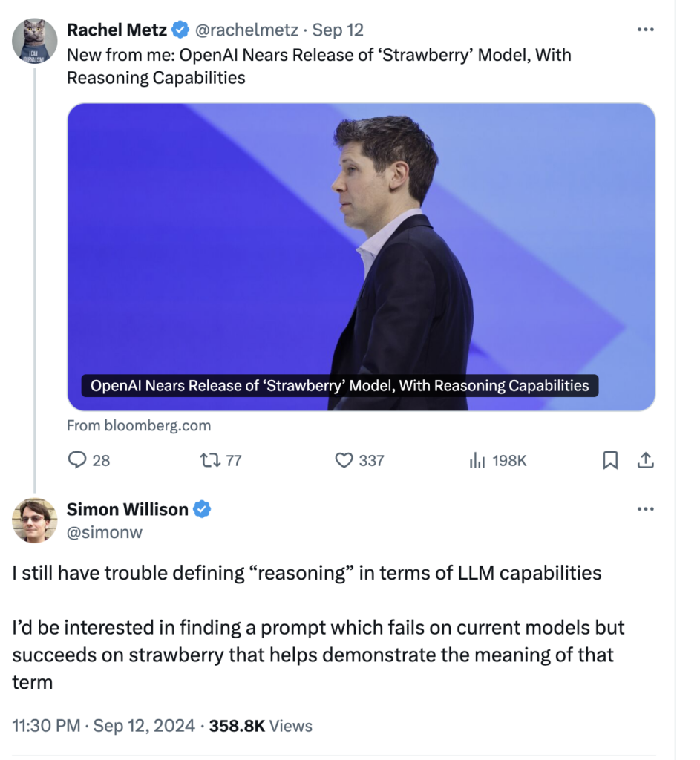Click the Sep 12 timestamp on Rachel's tweet

(338, 30)
